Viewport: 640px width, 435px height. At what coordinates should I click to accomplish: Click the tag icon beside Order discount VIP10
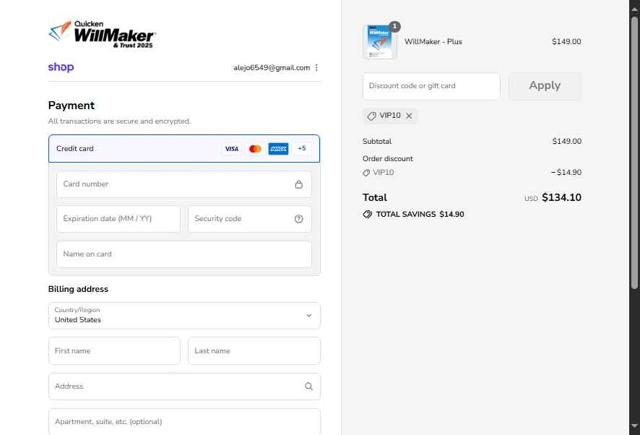[x=366, y=173]
